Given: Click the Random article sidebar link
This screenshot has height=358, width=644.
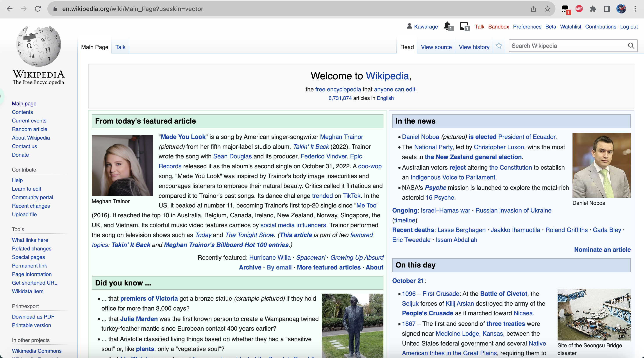Looking at the screenshot, I should (29, 129).
